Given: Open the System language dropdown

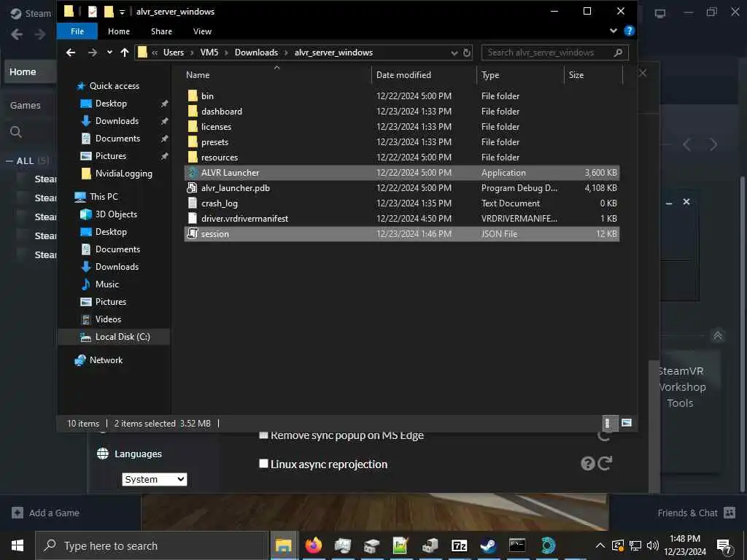Looking at the screenshot, I should (155, 479).
